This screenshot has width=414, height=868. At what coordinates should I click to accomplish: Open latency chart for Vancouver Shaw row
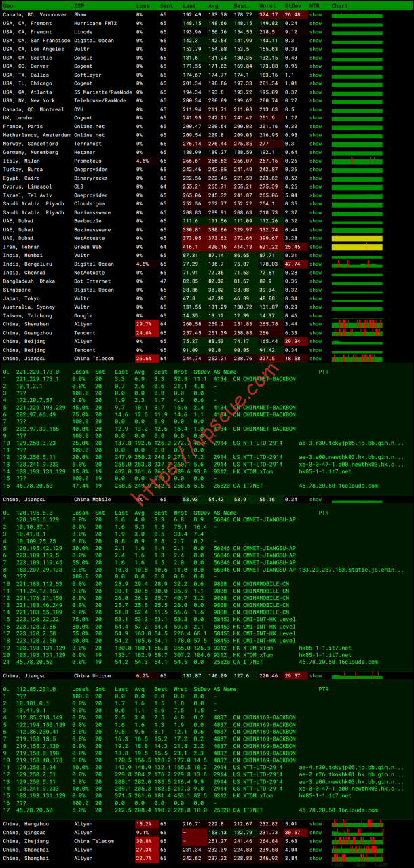click(357, 14)
